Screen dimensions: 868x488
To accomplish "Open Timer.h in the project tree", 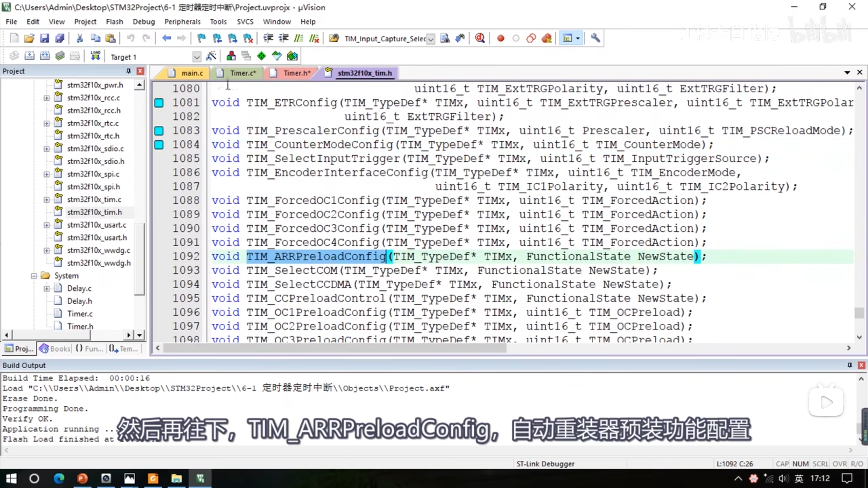I will 80,326.
